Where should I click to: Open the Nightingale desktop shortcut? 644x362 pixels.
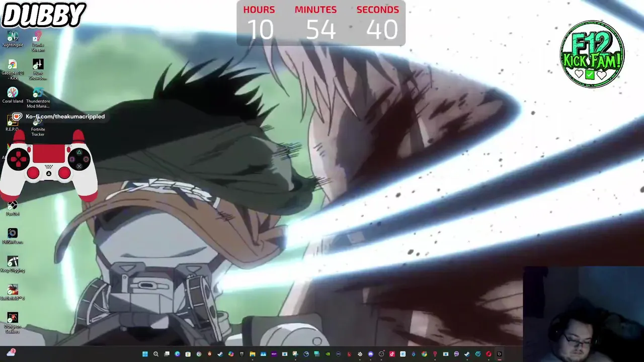pyautogui.click(x=13, y=39)
